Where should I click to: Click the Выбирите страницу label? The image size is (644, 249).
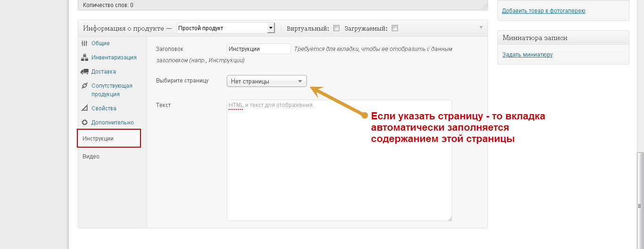tap(182, 81)
